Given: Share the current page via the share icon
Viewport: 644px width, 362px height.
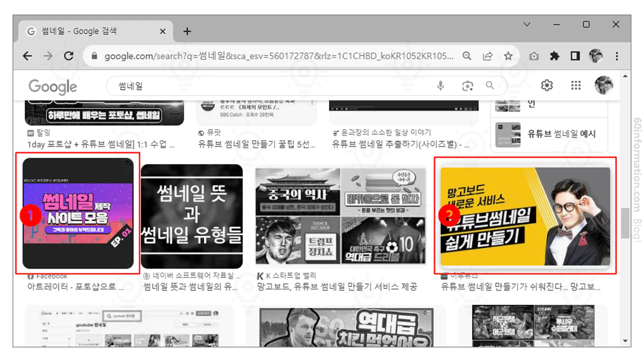Looking at the screenshot, I should pyautogui.click(x=488, y=56).
